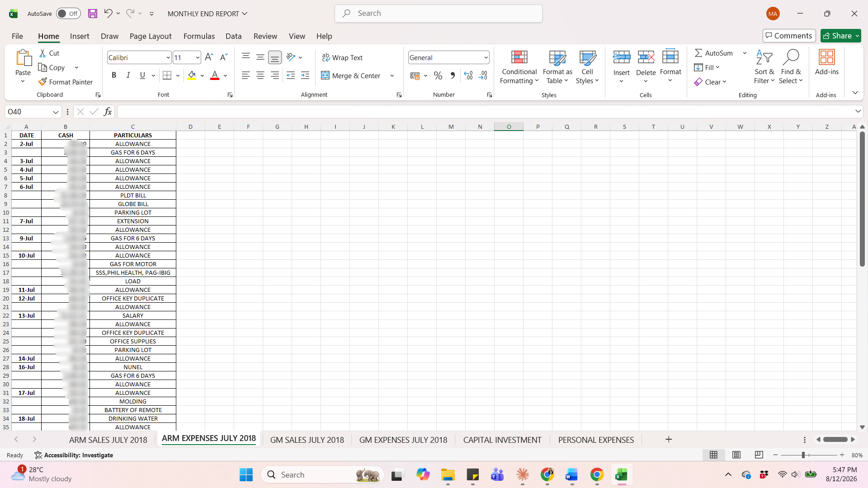Open the General number format dropdown

pyautogui.click(x=486, y=57)
